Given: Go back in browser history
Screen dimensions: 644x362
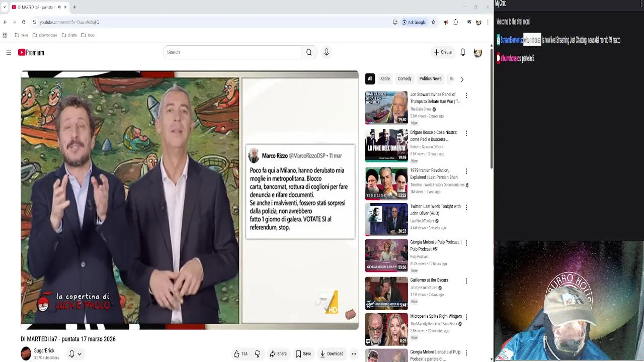Looking at the screenshot, I should click(5, 22).
